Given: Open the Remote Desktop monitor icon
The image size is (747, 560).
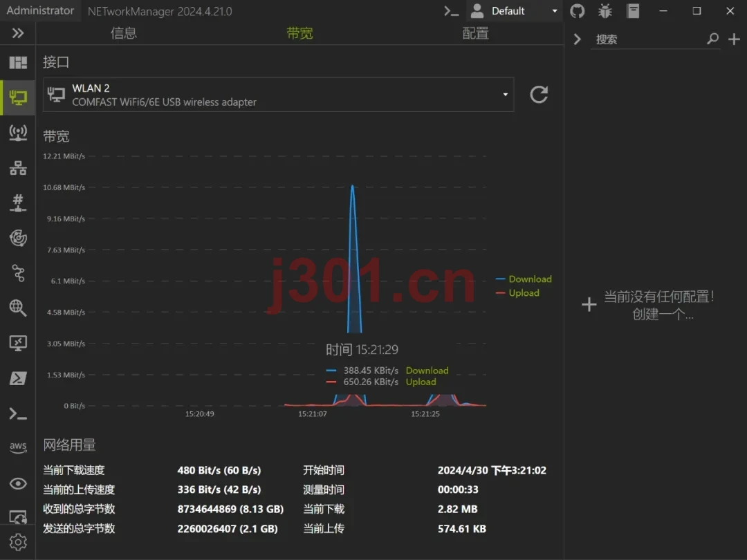Looking at the screenshot, I should point(17,344).
